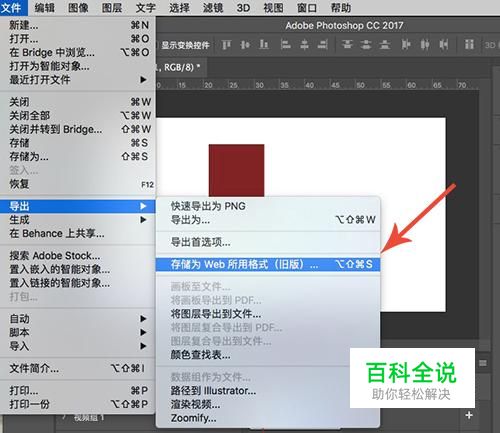The image size is (500, 433).
Task: Choose 关闭 menu item
Action: click(78, 102)
